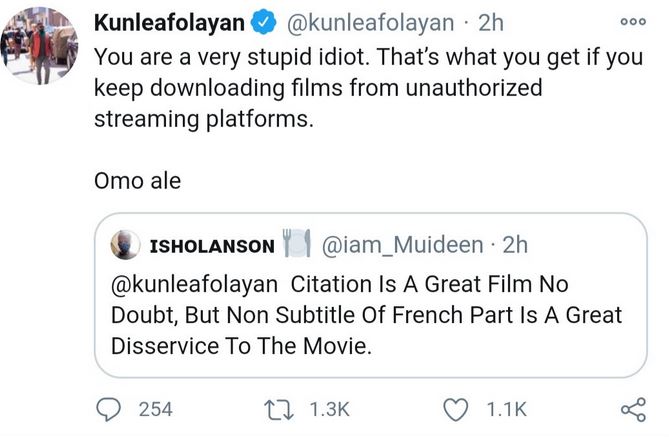Click the ISHOLANSON name in quoted tweet

click(x=210, y=245)
